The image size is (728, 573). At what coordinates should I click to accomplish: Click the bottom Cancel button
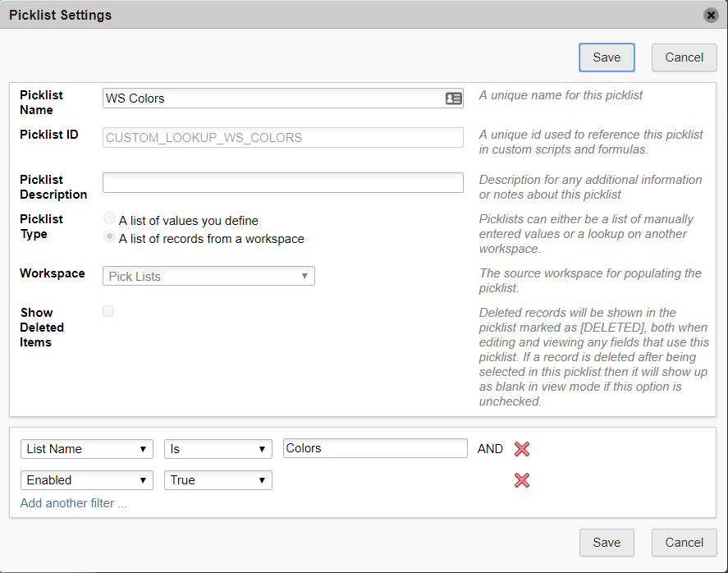tap(684, 543)
